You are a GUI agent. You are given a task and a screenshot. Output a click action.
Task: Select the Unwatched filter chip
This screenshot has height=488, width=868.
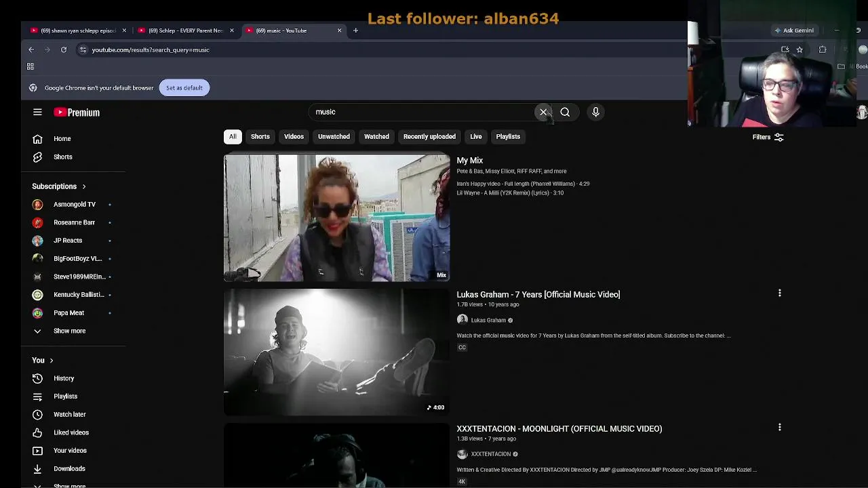coord(334,137)
